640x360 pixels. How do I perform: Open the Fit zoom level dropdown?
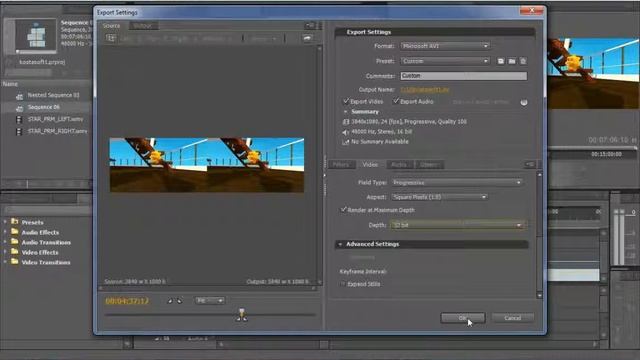click(x=209, y=301)
